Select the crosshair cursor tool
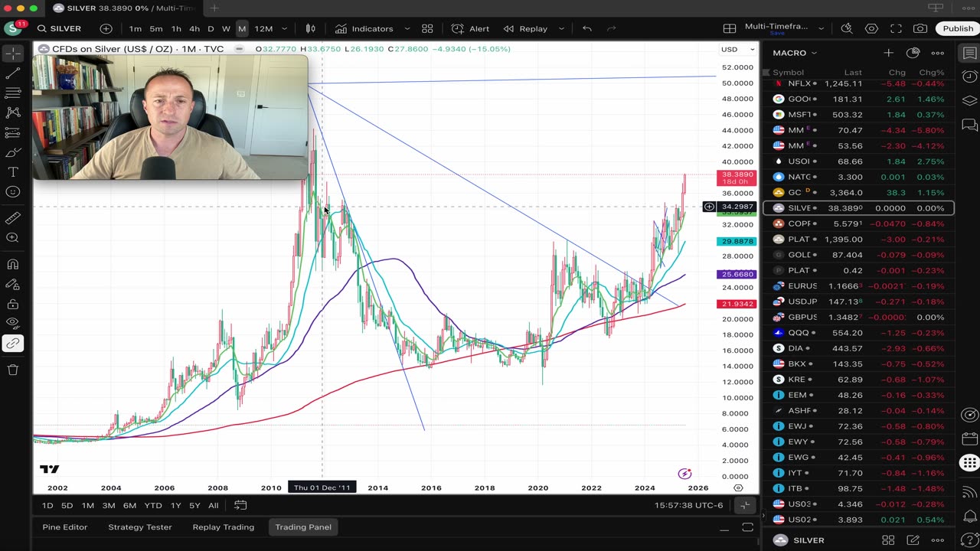This screenshot has width=980, height=551. click(x=12, y=54)
